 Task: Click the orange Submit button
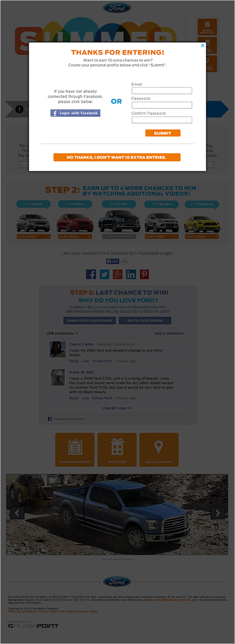point(163,133)
